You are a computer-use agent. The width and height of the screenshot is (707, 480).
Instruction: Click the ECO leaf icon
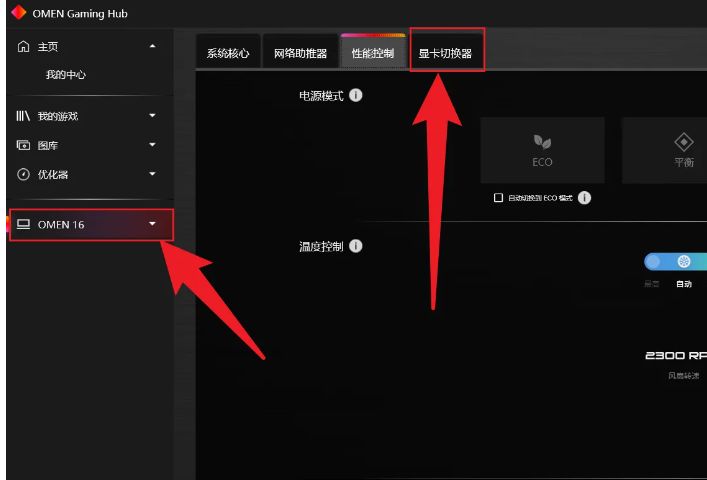tap(542, 142)
